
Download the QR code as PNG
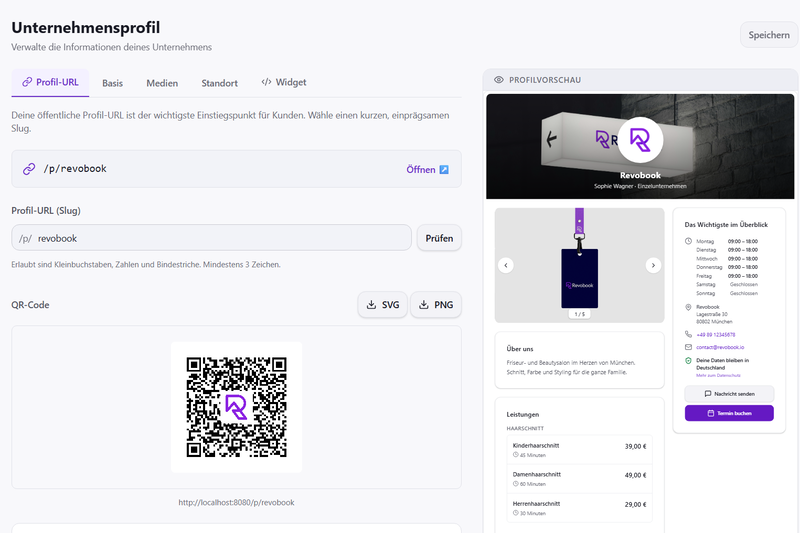436,304
